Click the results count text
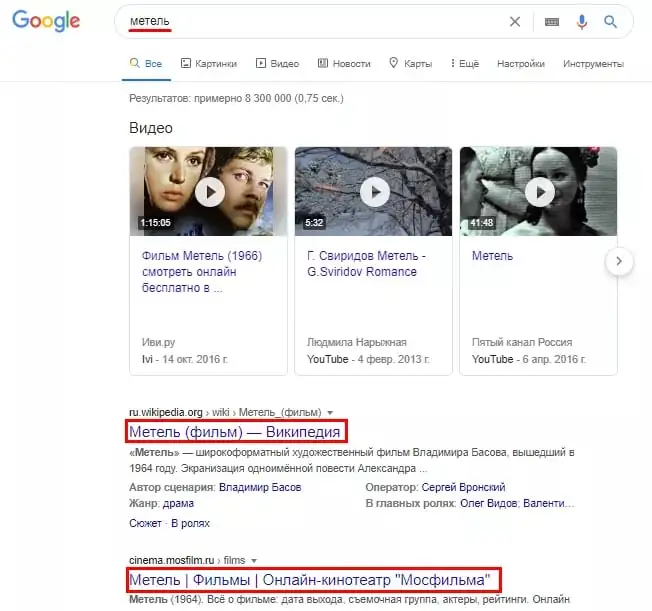652x611 pixels. 236,99
